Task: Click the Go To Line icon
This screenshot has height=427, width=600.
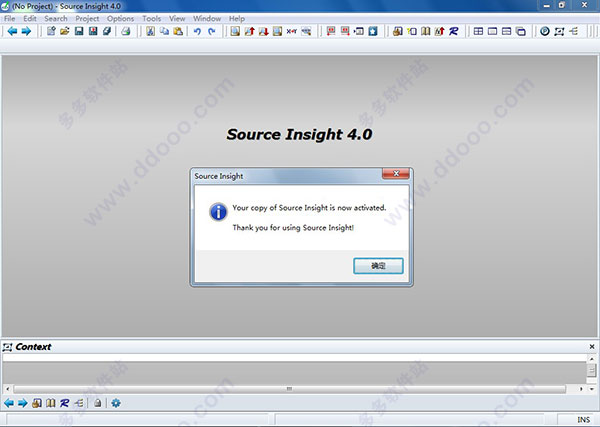Action: pyautogui.click(x=359, y=31)
